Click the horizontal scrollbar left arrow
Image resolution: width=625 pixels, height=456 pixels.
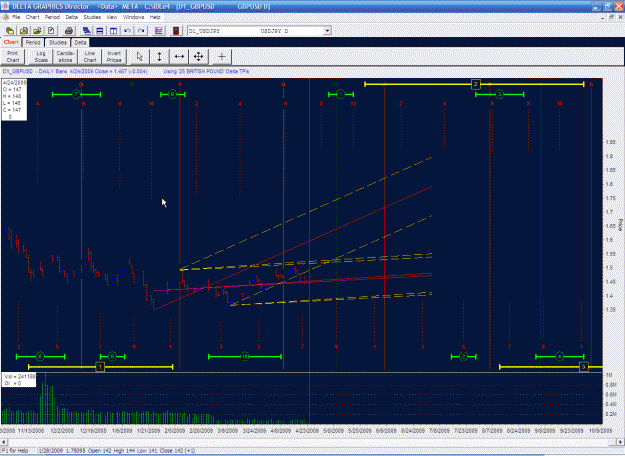[x=4, y=442]
